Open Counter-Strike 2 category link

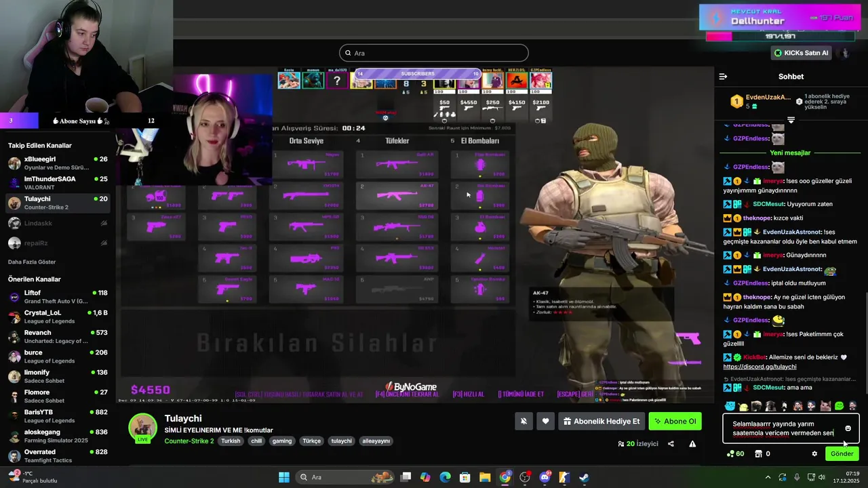(189, 441)
